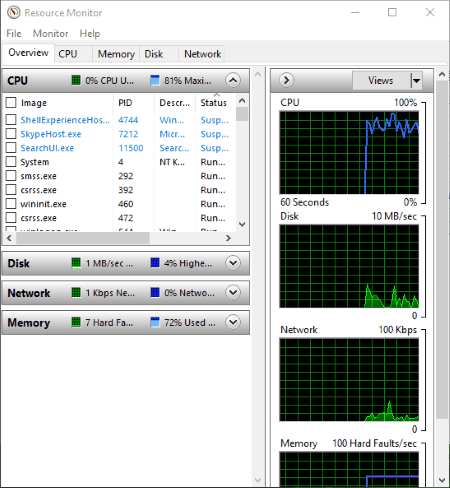Click the Memory section header label
Viewport: 450px width, 488px height.
[29, 323]
